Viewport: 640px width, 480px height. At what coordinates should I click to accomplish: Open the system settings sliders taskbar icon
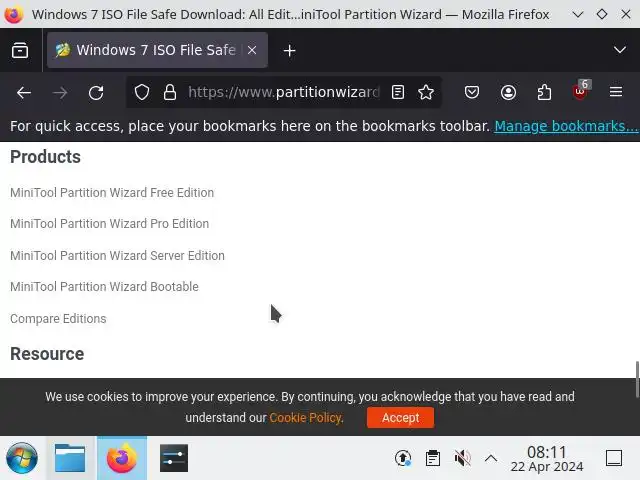174,458
